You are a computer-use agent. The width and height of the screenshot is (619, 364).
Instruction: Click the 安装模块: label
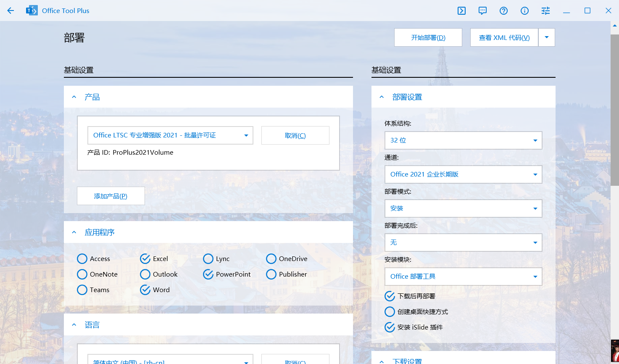pos(398,260)
